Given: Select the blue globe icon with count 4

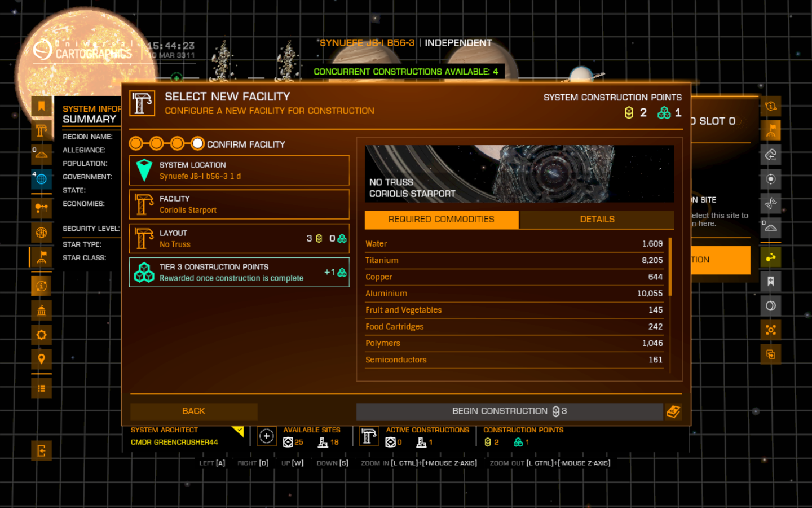Looking at the screenshot, I should tap(41, 179).
